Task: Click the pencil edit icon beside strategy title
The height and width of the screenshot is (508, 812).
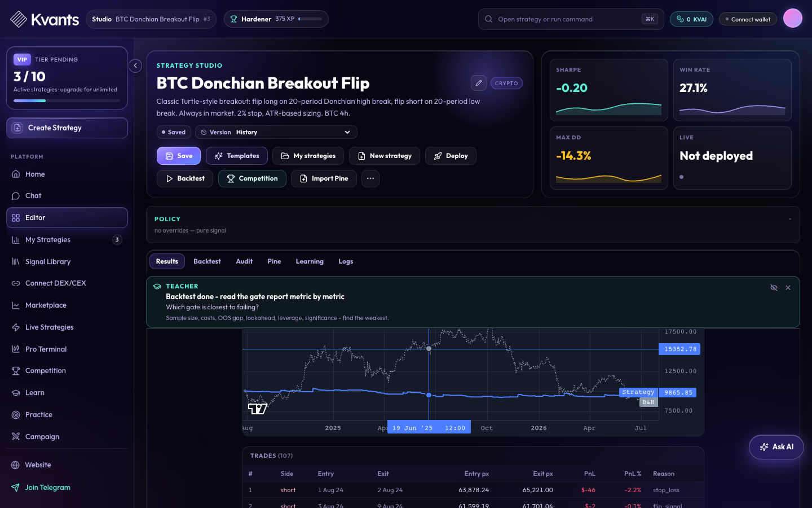Action: point(478,83)
